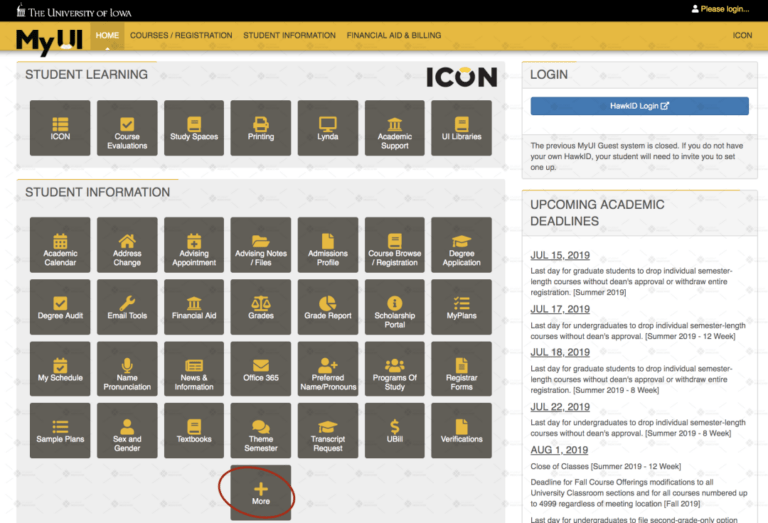Open the Registrar Forms tile
The width and height of the screenshot is (768, 523).
pyautogui.click(x=461, y=369)
